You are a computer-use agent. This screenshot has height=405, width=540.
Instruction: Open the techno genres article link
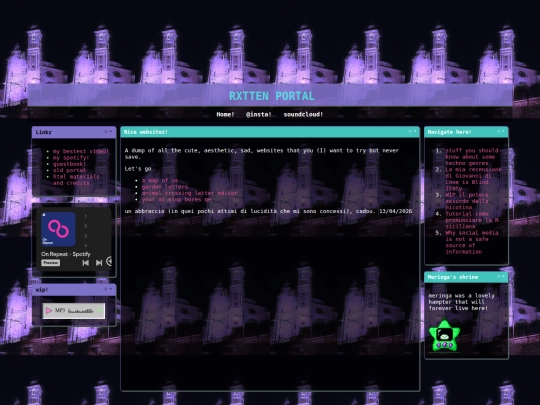472,157
